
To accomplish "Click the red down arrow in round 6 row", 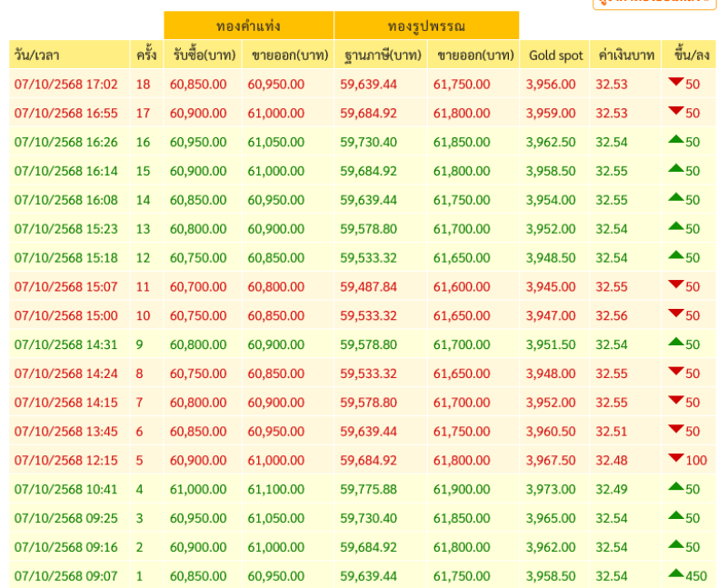I will click(675, 429).
